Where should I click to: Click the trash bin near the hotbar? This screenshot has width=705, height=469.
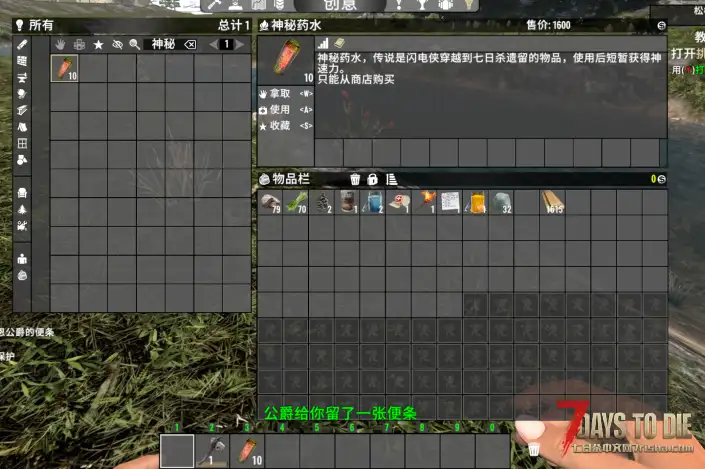click(534, 449)
